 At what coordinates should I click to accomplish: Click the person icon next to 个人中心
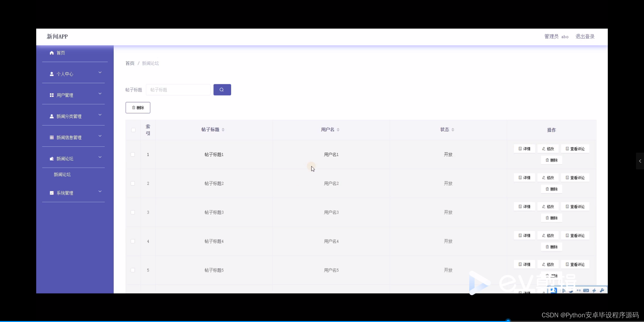coord(51,74)
